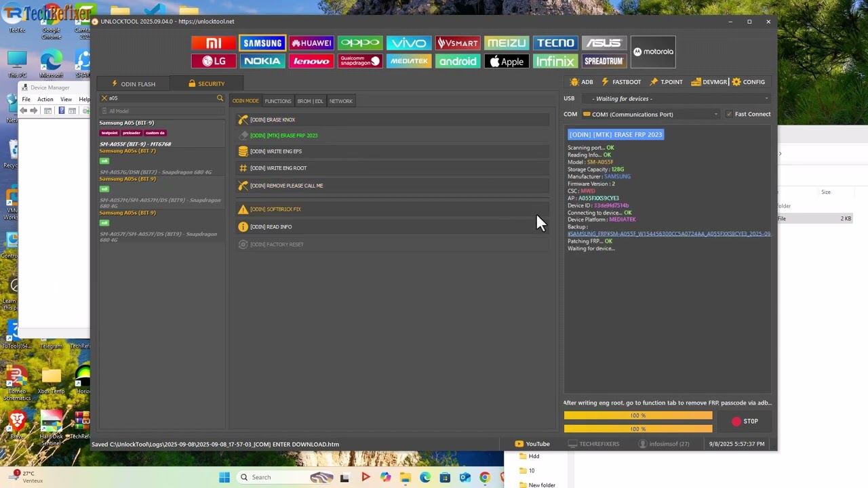Open the FUNCTIONS sub-tab
The image size is (868, 488).
click(x=278, y=101)
